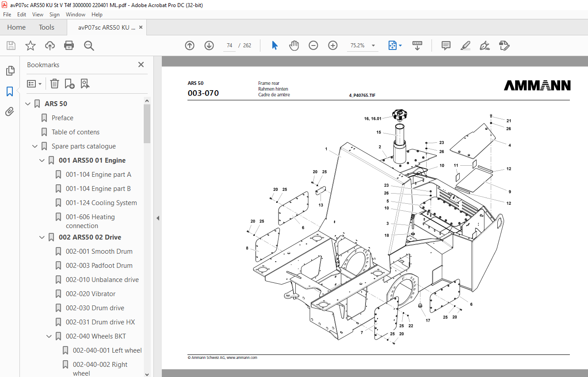Collapse the ARS 50 root bookmark
Screen dimensions: 588x377
click(x=28, y=104)
